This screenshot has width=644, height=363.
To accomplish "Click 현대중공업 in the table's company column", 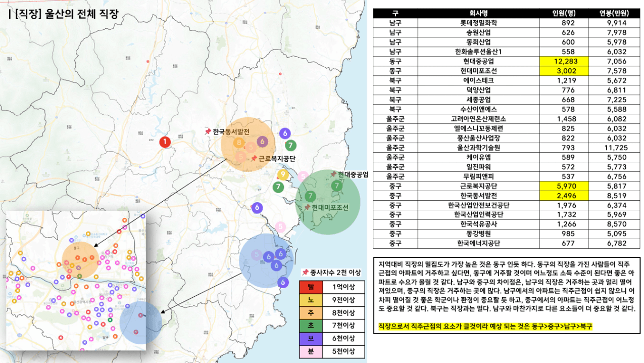I will 478,62.
